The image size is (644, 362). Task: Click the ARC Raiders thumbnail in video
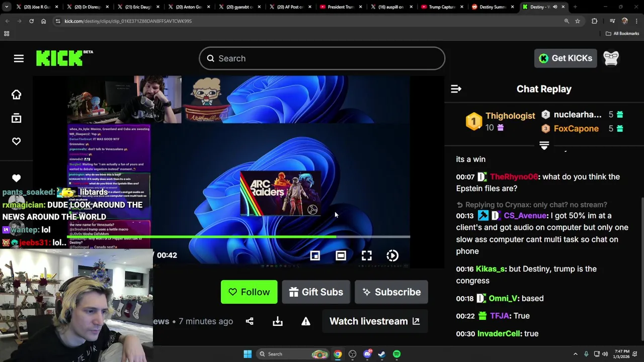(280, 194)
